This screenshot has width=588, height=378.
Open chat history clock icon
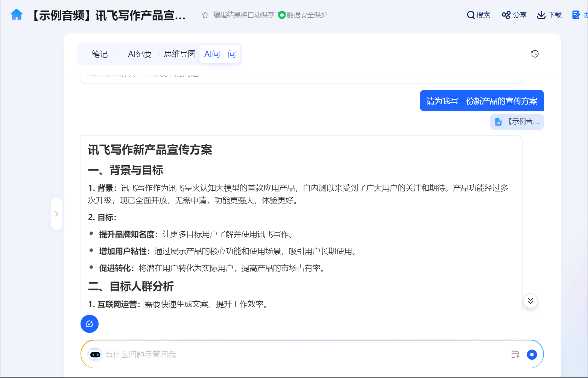[x=535, y=54]
